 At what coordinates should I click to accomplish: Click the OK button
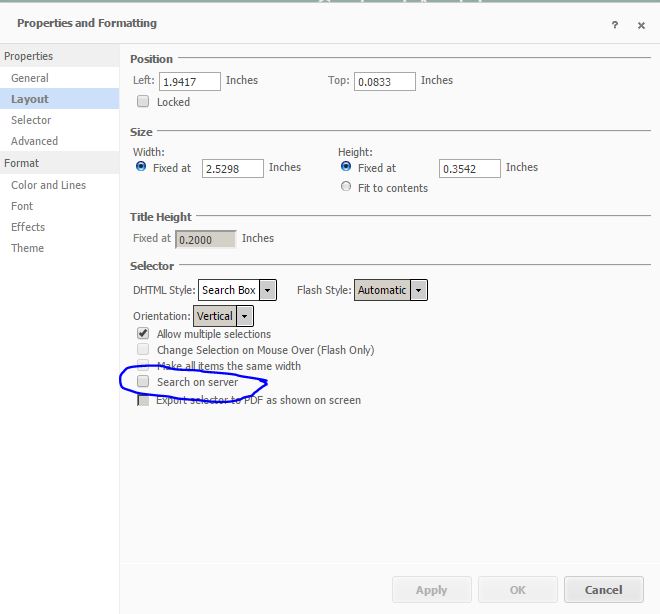coord(518,590)
